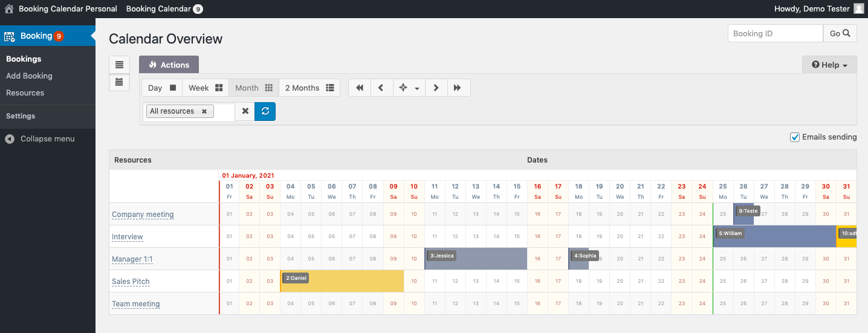Image resolution: width=868 pixels, height=333 pixels.
Task: Click Howdy, Demo Tester account text
Action: [x=811, y=9]
